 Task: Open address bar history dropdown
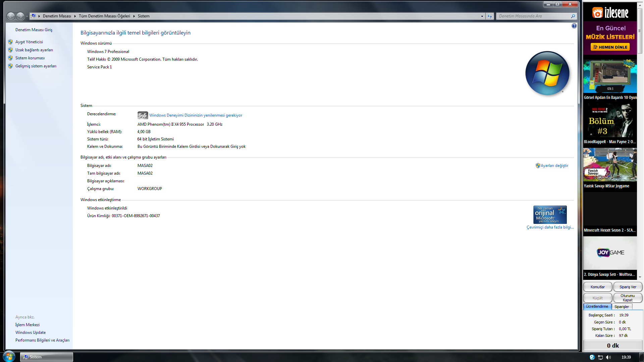click(x=482, y=16)
